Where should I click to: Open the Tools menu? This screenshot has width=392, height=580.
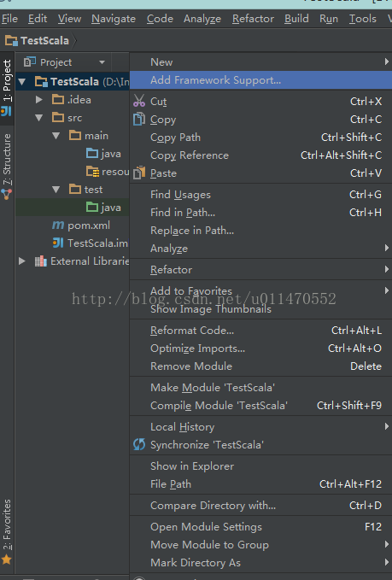click(363, 19)
